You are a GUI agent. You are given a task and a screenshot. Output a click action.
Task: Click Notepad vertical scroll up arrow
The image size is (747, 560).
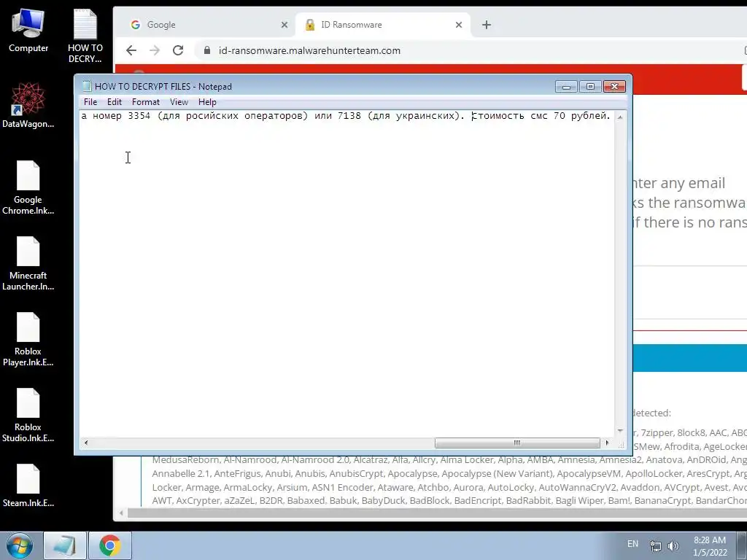(620, 117)
